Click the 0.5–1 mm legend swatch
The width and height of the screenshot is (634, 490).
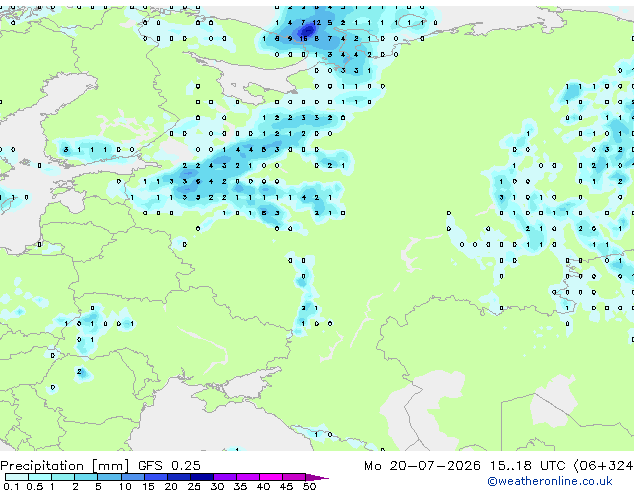coord(40,477)
